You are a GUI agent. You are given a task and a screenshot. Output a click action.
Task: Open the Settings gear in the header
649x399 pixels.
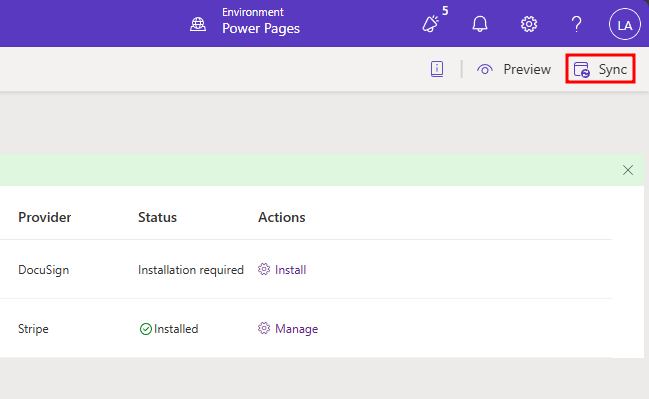[x=529, y=24]
